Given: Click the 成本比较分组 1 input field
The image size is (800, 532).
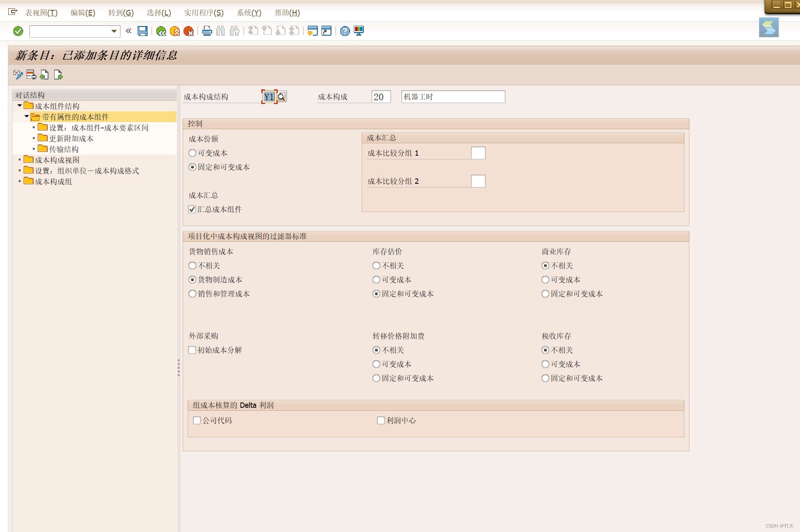Looking at the screenshot, I should coord(478,153).
